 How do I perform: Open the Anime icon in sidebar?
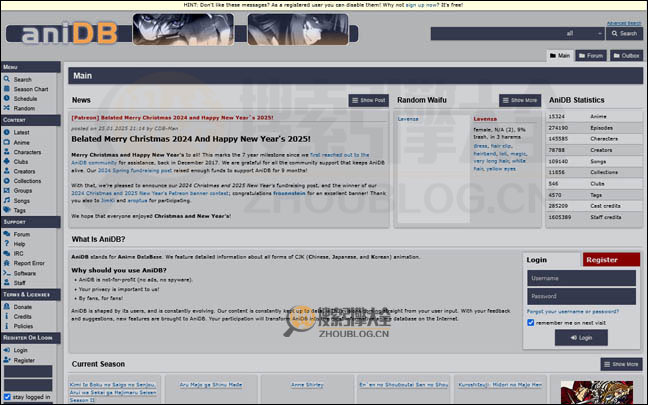[x=7, y=142]
